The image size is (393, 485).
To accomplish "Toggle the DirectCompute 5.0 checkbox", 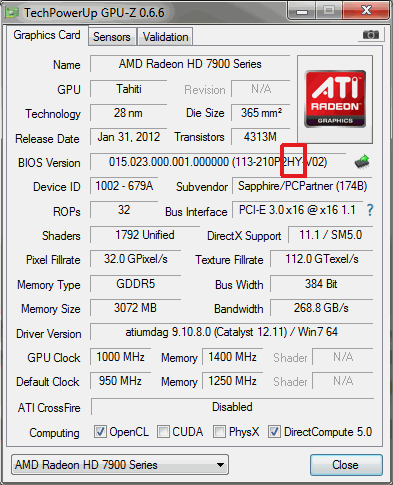I will point(275,431).
